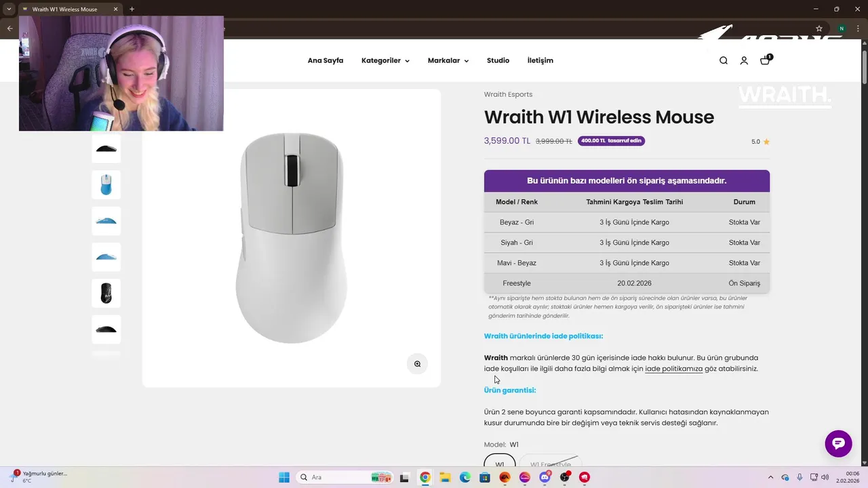Image resolution: width=868 pixels, height=488 pixels.
Task: Click the Siyah - Gri table row
Action: 627,243
